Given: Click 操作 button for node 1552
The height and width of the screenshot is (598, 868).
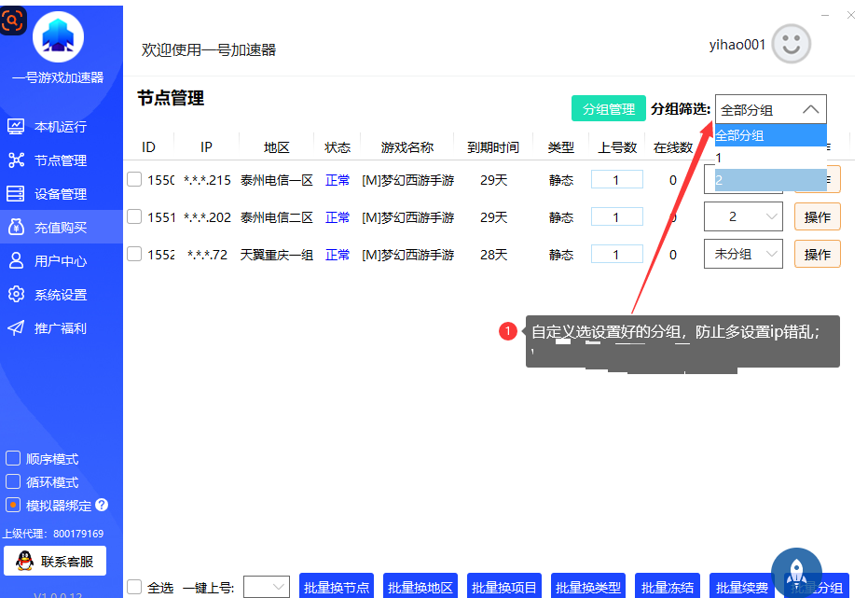Looking at the screenshot, I should [817, 254].
